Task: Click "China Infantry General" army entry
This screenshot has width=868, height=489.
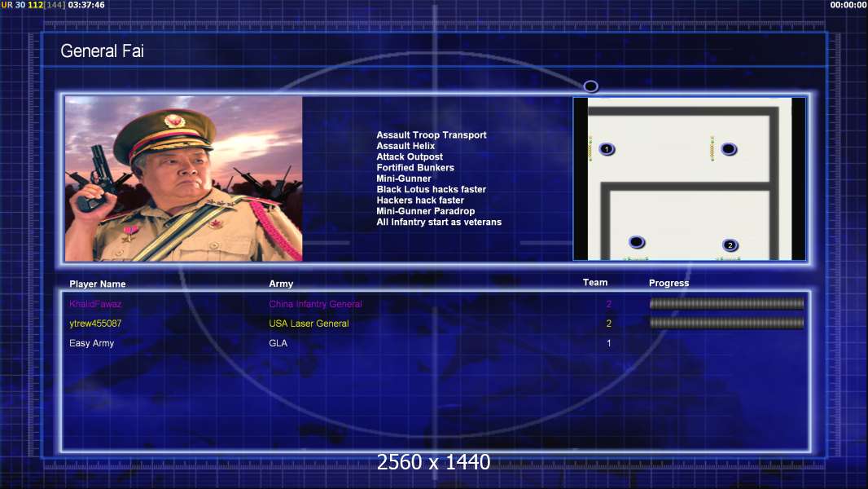Action: (x=316, y=304)
